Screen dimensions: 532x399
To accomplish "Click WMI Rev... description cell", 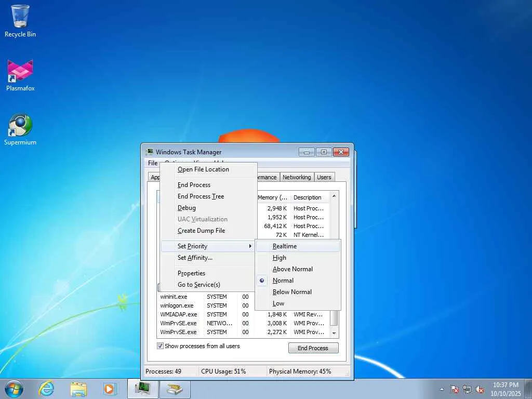I will pyautogui.click(x=308, y=314).
